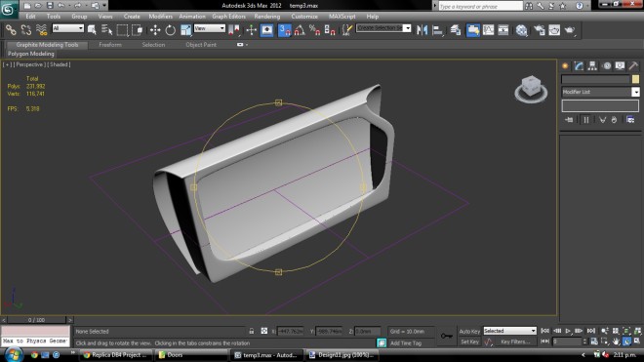644x362 pixels.
Task: Open the Graph Editors menu
Action: (x=228, y=17)
